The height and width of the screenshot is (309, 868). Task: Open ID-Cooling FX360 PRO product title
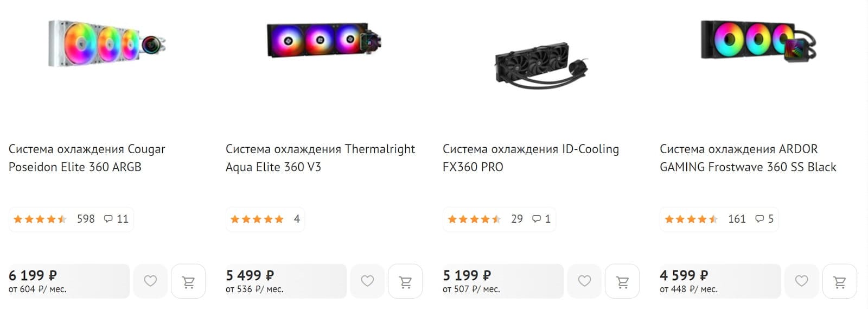531,158
